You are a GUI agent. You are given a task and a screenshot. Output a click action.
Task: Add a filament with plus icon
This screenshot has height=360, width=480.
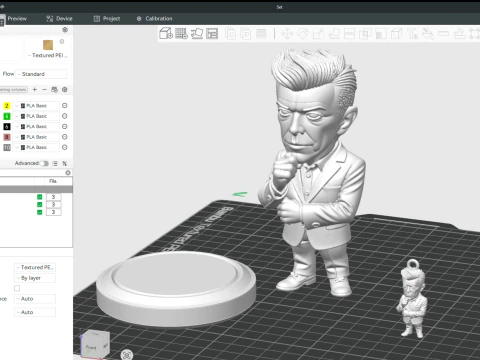(35, 90)
